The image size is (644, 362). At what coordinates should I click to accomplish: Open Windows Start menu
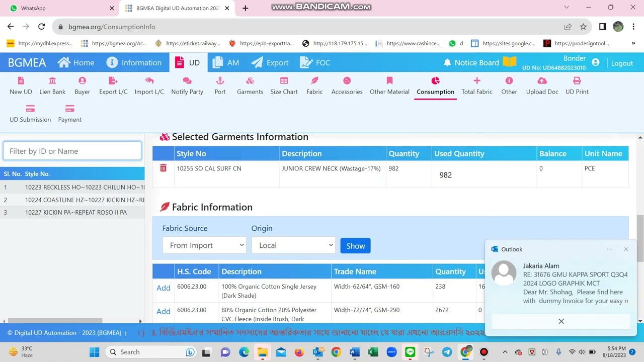tap(94, 352)
